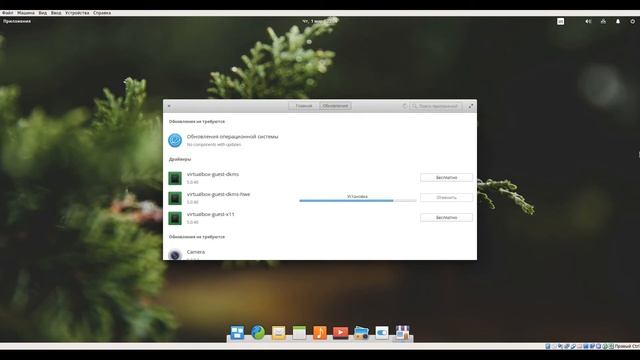The image size is (640, 360).
Task: Open the Устройства menu of VirtualBox
Action: (x=77, y=13)
